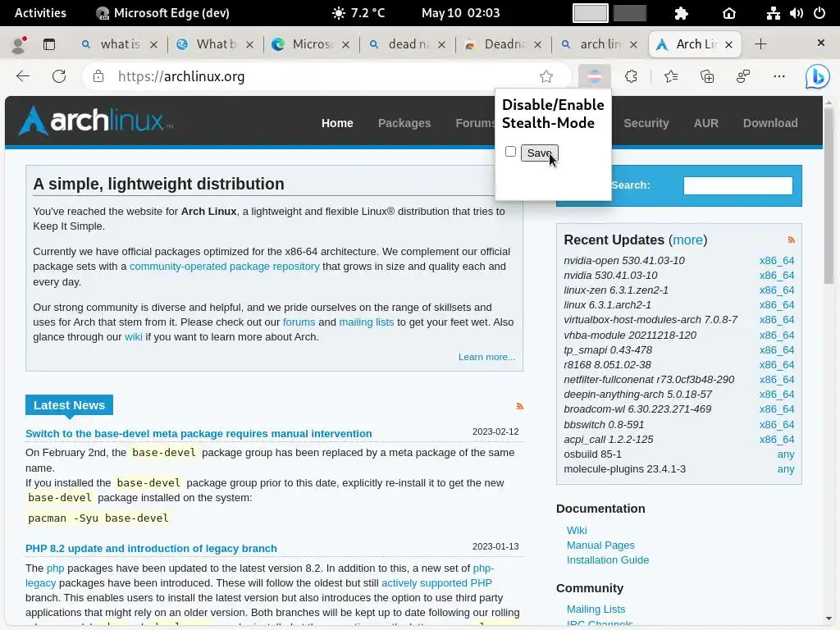Open the 'more' Recent Updates link
The image size is (840, 630).
[x=688, y=240]
